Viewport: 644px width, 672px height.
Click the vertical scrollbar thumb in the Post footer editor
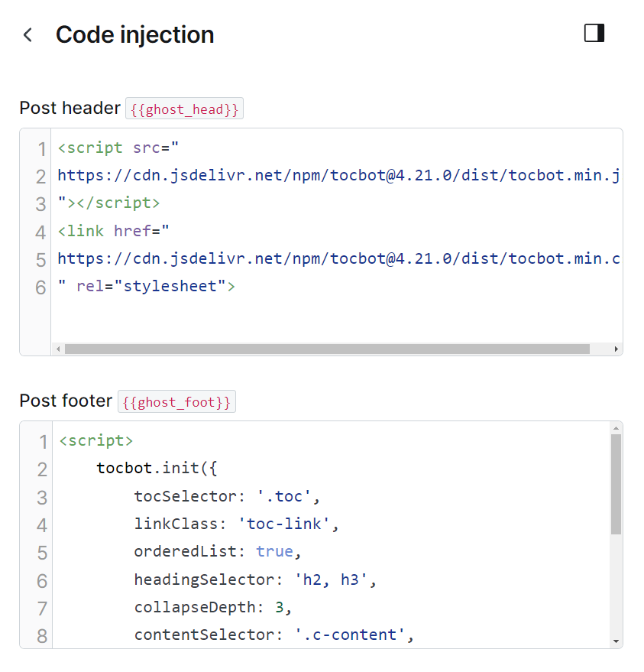(616, 484)
